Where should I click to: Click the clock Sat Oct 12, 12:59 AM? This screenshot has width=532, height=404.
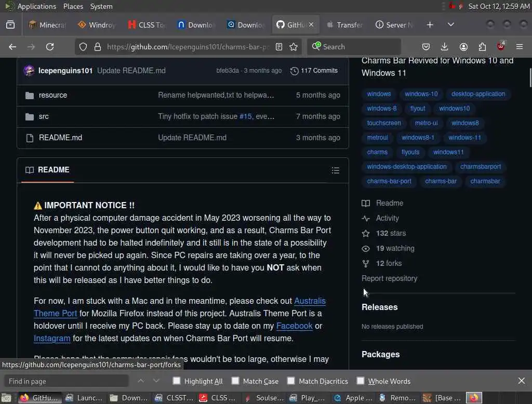pyautogui.click(x=499, y=6)
